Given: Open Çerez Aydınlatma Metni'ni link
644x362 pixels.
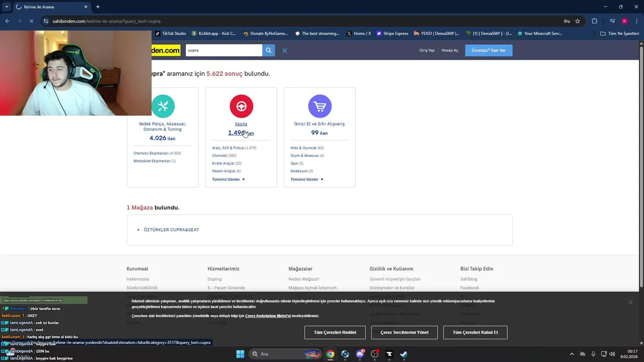Looking at the screenshot, I should pos(268,316).
